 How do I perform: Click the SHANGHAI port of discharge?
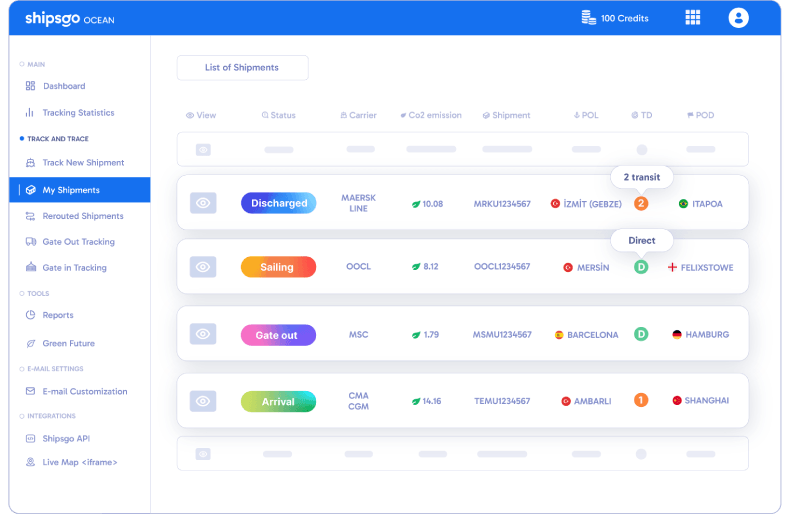[x=706, y=400]
